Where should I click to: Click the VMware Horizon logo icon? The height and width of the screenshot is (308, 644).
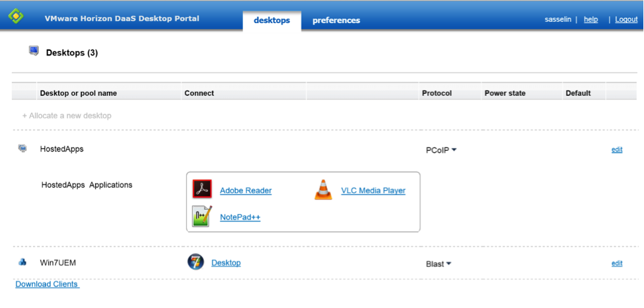16,16
